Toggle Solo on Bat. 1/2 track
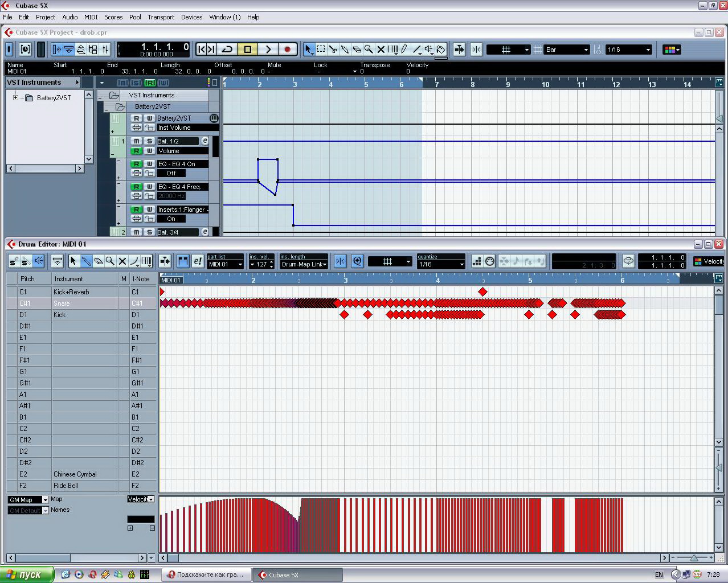 point(149,141)
